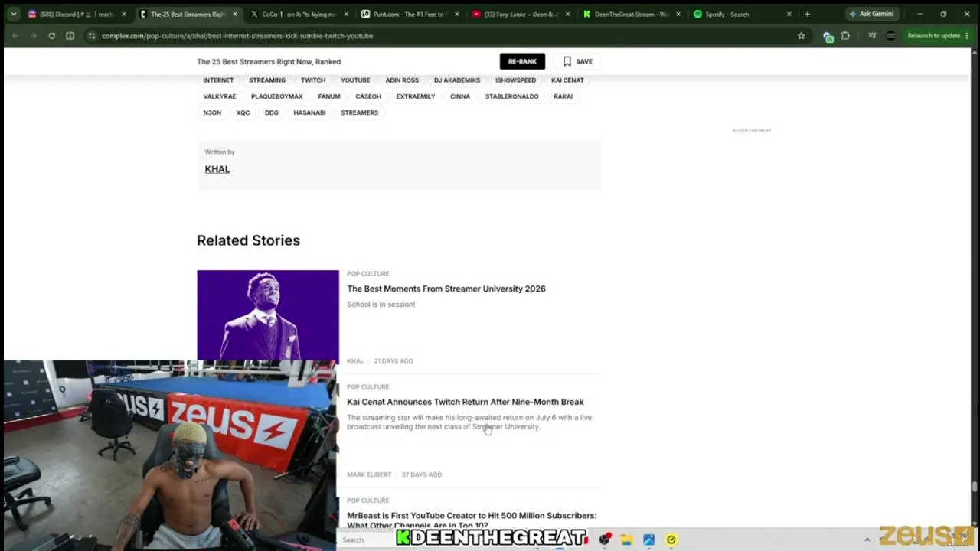This screenshot has width=980, height=551.
Task: Select the YOUTUBE tag
Action: pos(355,80)
